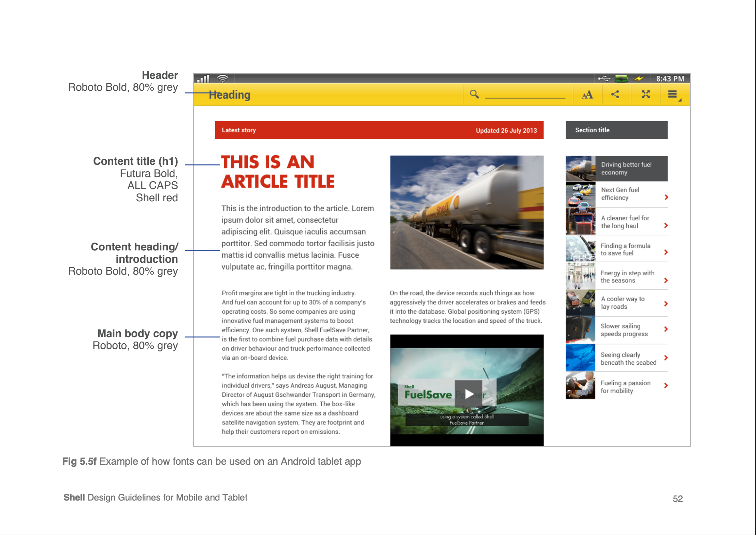Tap the driver thumbnail for Fueling a passion

581,386
